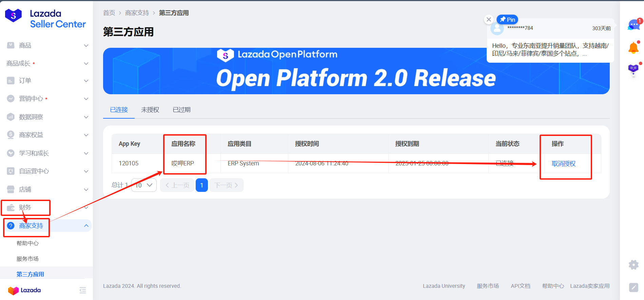Expand the 学习和成长 menu chevron
Screen dimensions: 644x300
coord(86,153)
